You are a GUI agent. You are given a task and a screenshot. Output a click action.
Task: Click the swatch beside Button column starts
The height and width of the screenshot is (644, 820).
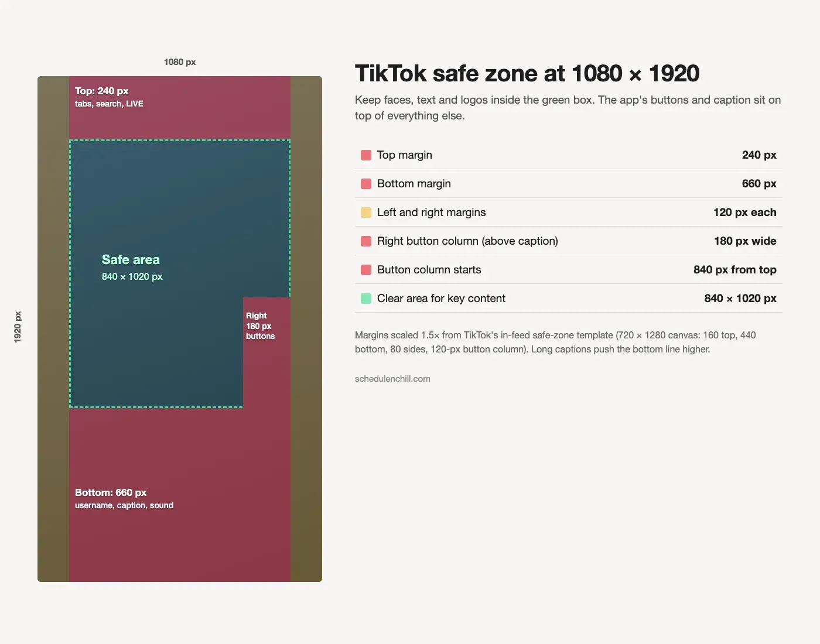pos(366,270)
